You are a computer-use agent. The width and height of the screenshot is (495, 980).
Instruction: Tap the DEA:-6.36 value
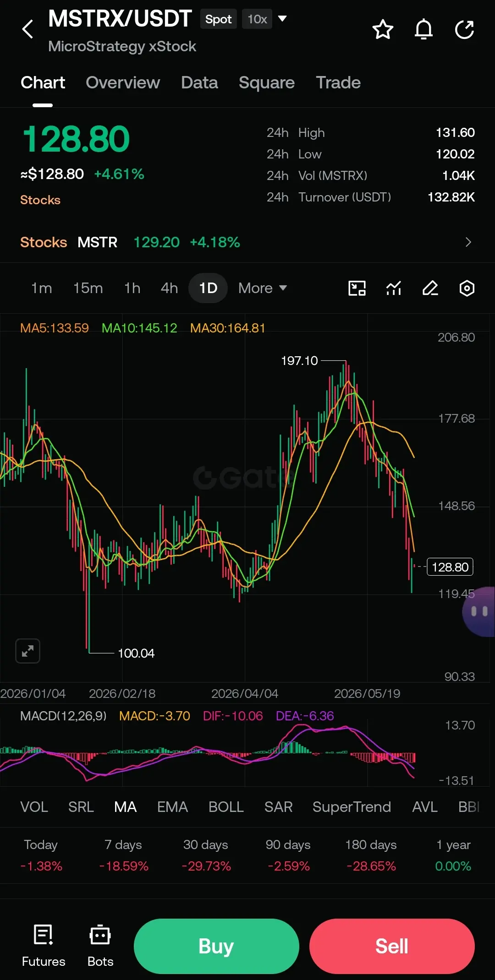pyautogui.click(x=305, y=716)
